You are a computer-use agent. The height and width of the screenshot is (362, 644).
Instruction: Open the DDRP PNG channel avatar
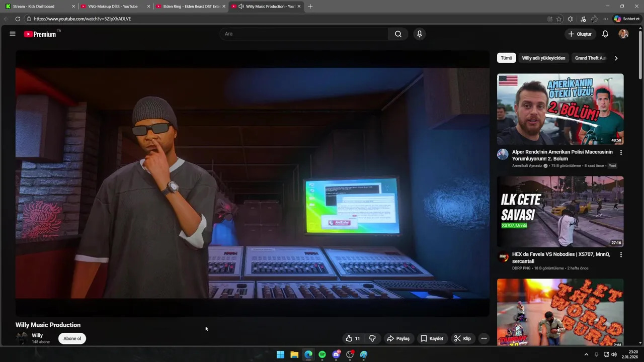point(503,257)
